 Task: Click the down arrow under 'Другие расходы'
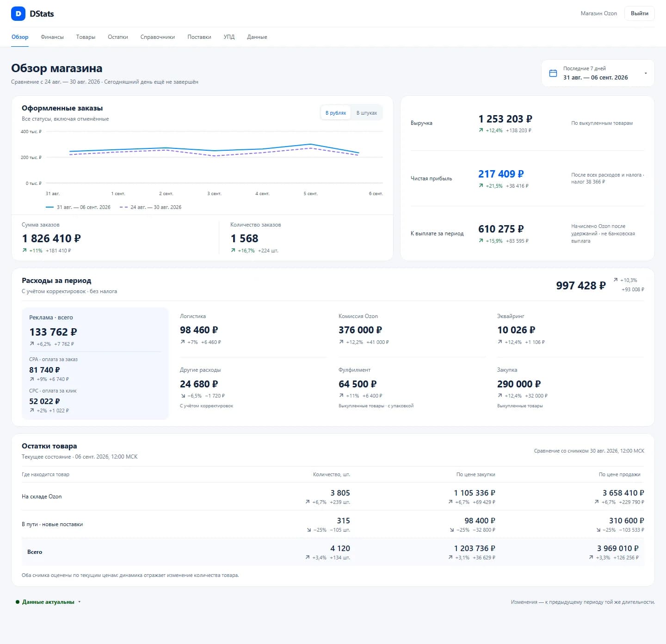[x=183, y=396]
